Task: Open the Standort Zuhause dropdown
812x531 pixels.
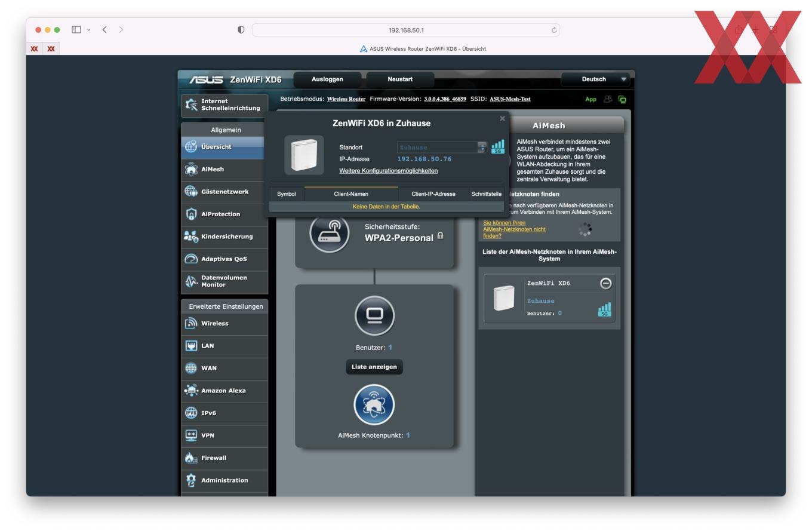Action: [x=442, y=147]
